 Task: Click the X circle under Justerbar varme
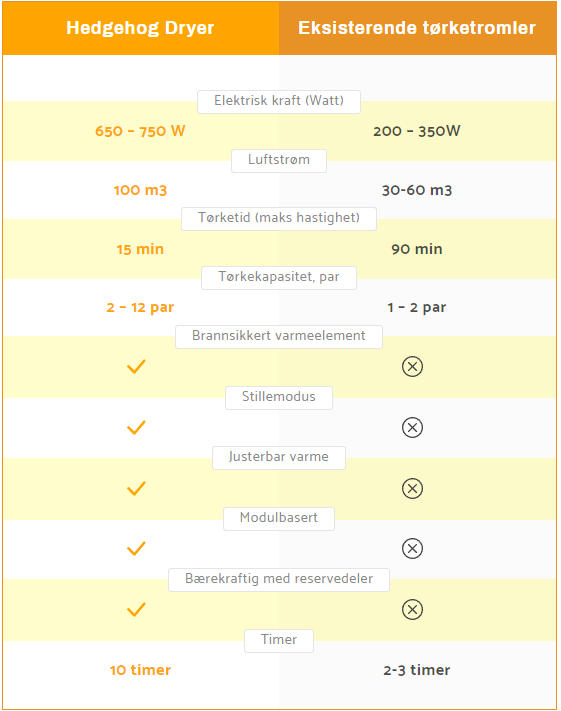[412, 488]
